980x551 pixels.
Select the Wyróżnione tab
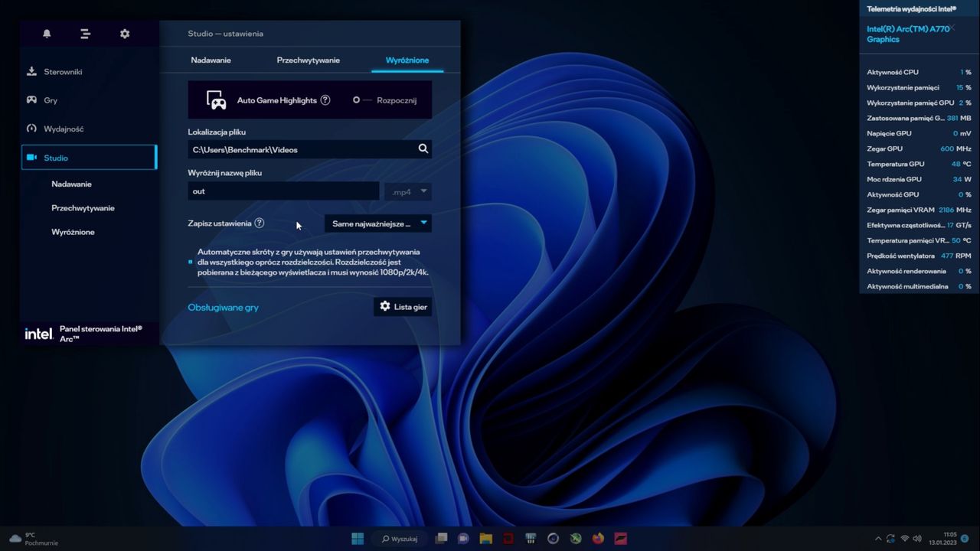[407, 60]
